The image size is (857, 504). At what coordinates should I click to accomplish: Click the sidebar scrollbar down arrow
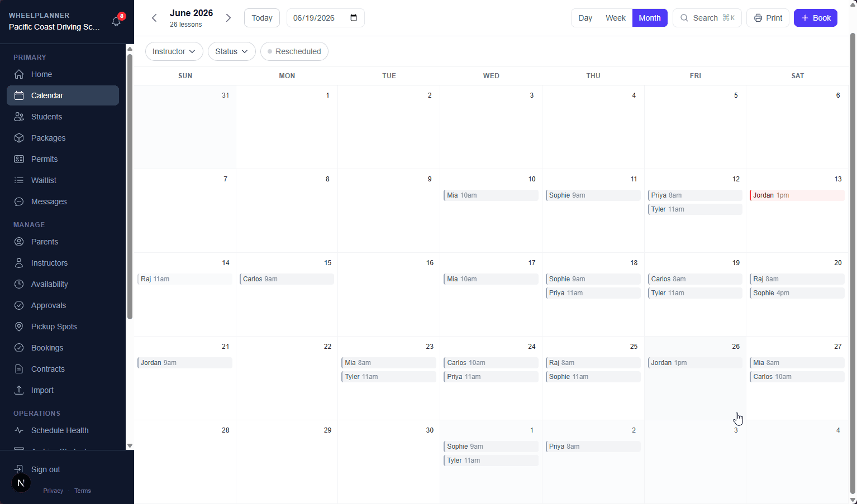coord(130,445)
